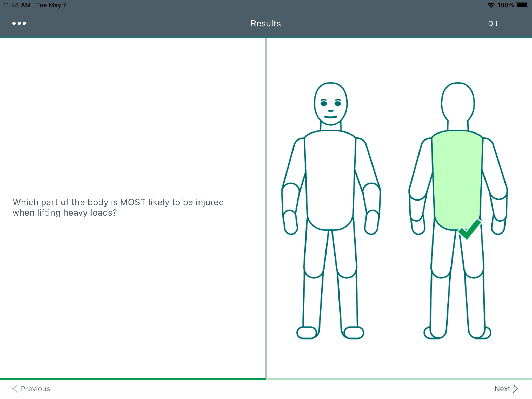Click the green progress bar
Screen dimensions: 532x399
[133, 379]
